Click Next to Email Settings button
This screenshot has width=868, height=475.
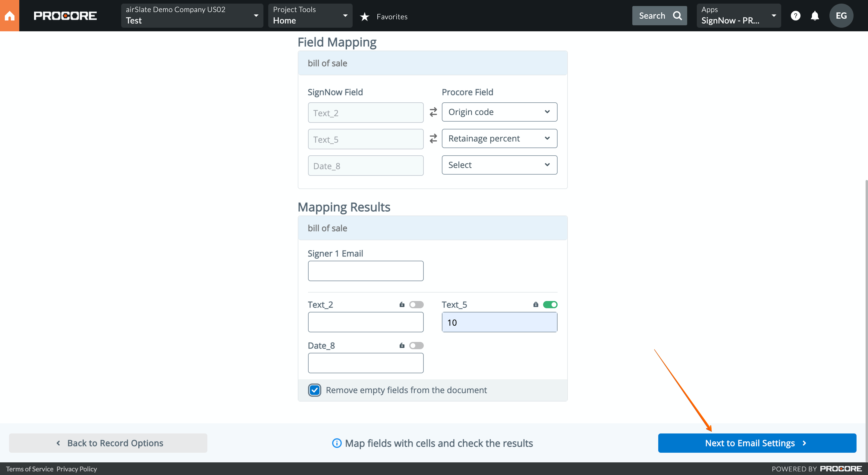point(757,443)
